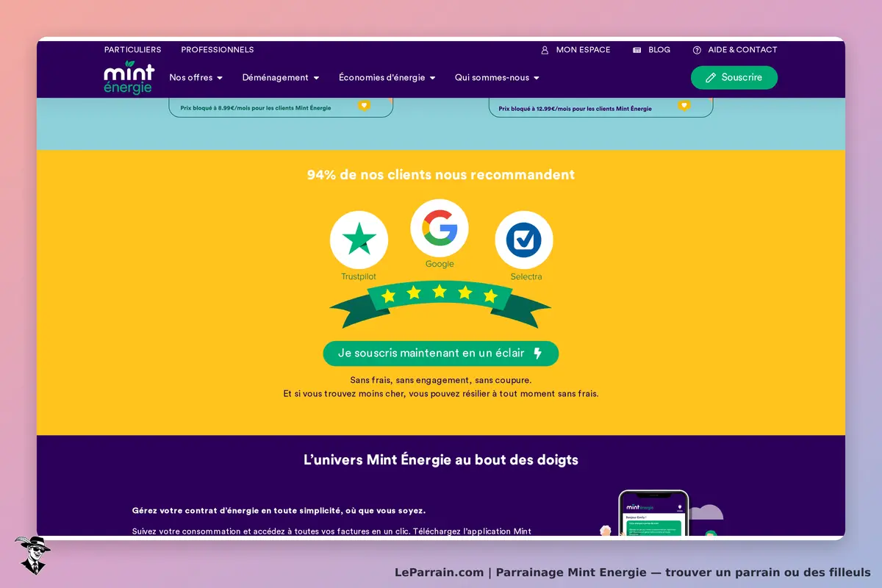Click the Mint Énergie logo
Viewport: 882px width, 588px height.
[x=129, y=78]
